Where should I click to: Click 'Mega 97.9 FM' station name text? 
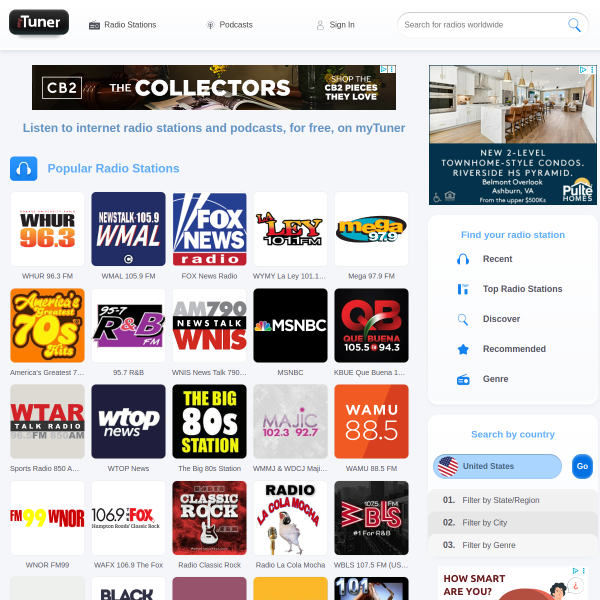click(372, 276)
